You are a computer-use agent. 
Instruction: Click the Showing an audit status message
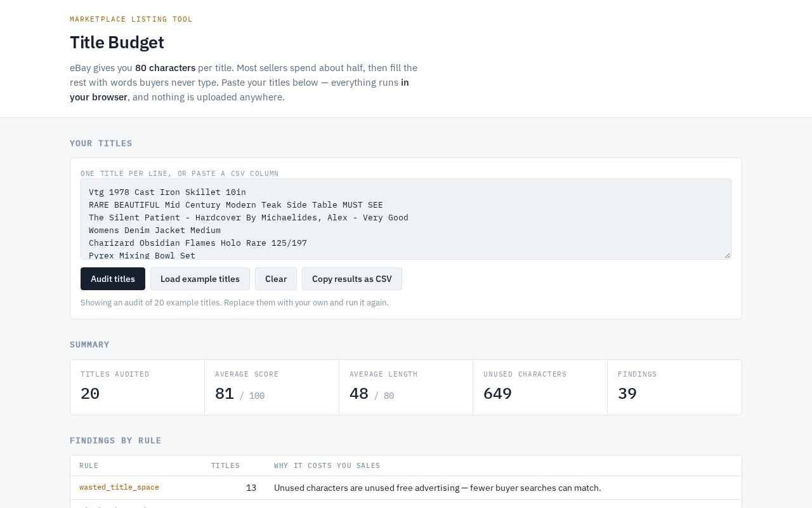tap(234, 302)
